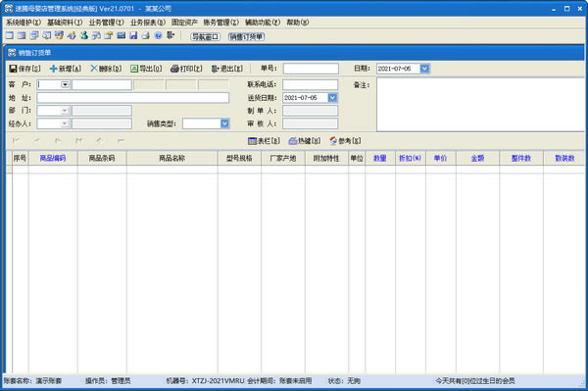Click the 商品条码 column header

pos(102,158)
